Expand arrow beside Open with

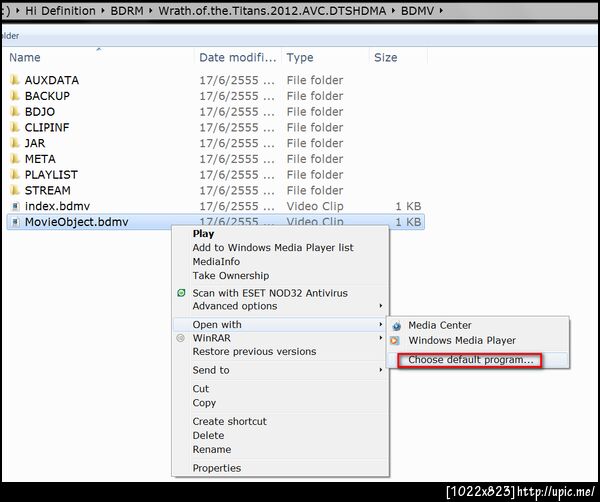(380, 324)
